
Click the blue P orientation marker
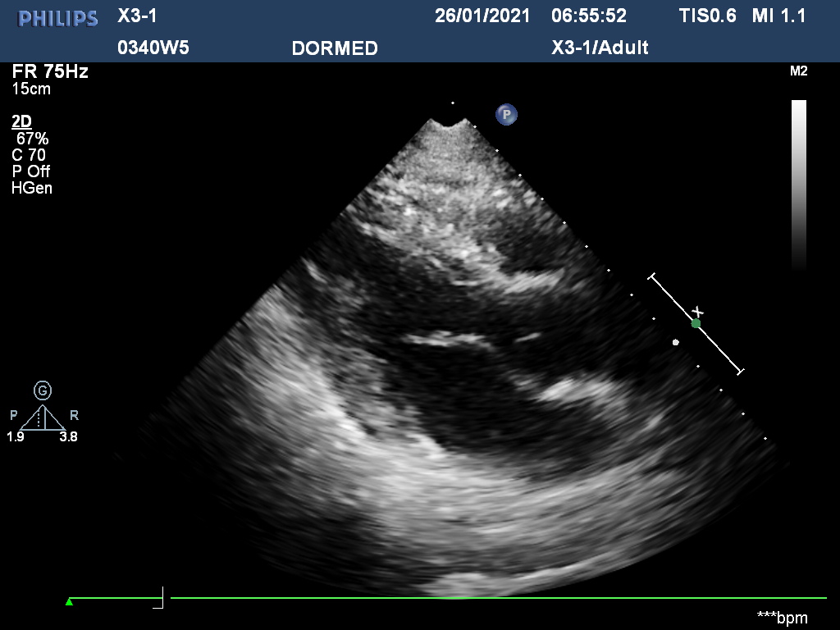coord(506,114)
